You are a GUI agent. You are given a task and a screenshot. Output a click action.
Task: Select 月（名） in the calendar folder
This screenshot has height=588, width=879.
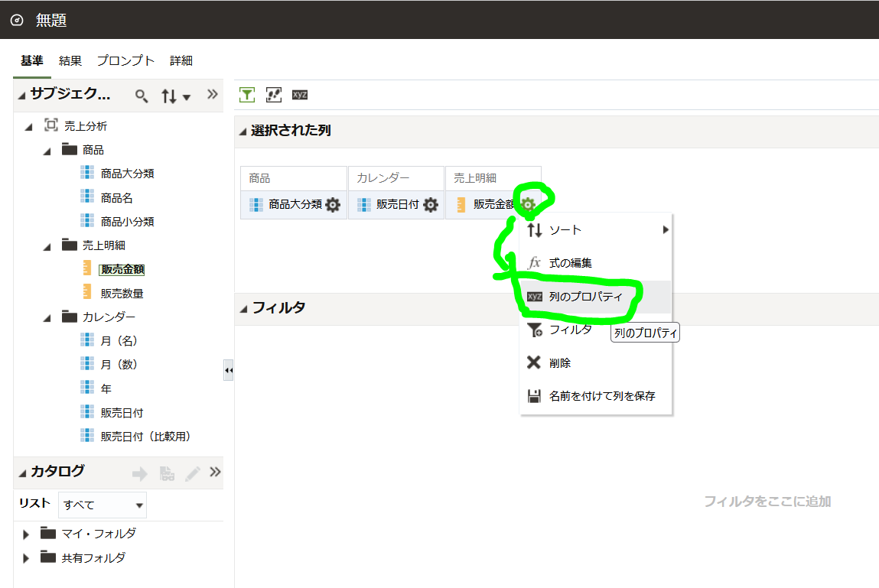coord(119,341)
